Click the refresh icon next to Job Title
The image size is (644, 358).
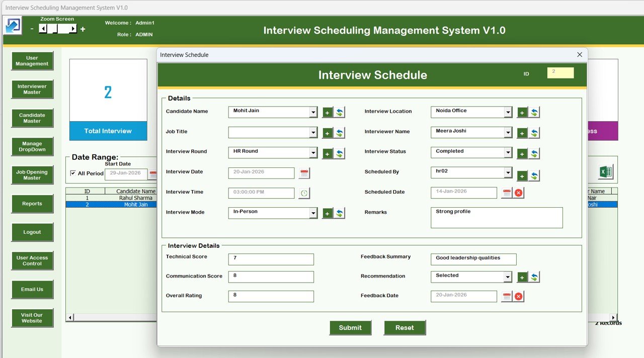click(338, 132)
